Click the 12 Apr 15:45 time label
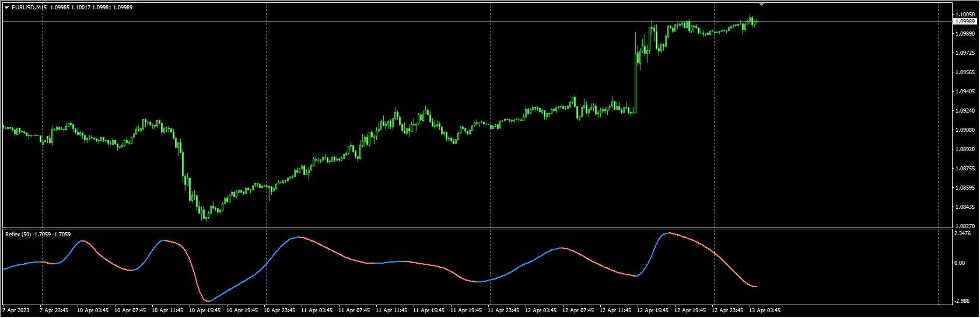 pyautogui.click(x=653, y=310)
